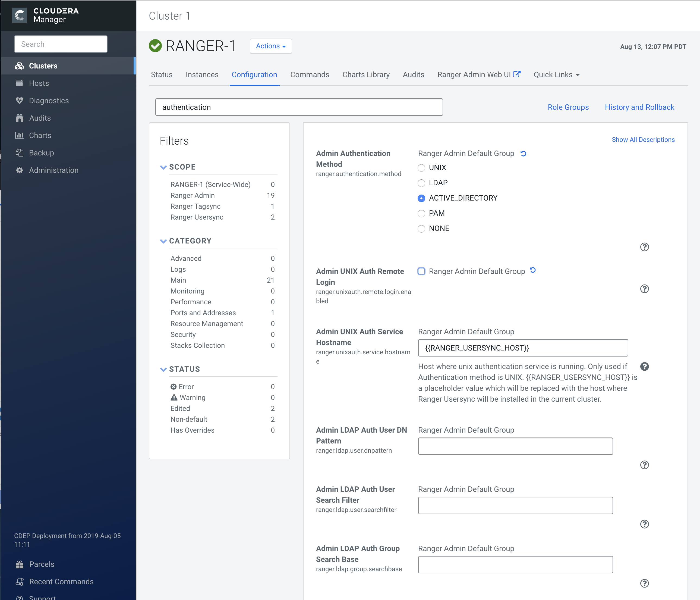This screenshot has height=600, width=700.
Task: Click Ranger Admin Web UI external link icon
Action: coord(517,74)
